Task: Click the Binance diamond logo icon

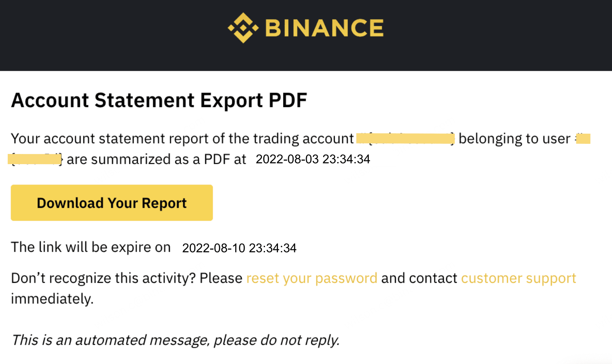Action: [x=243, y=28]
